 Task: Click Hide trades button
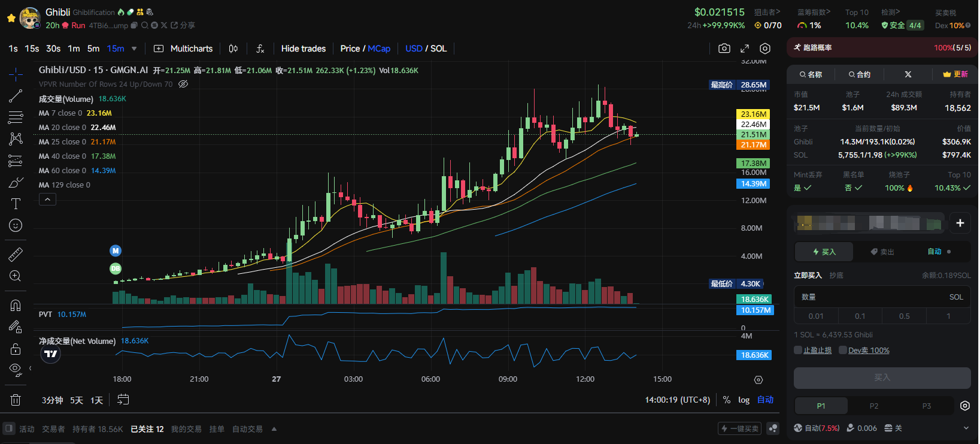click(x=304, y=49)
